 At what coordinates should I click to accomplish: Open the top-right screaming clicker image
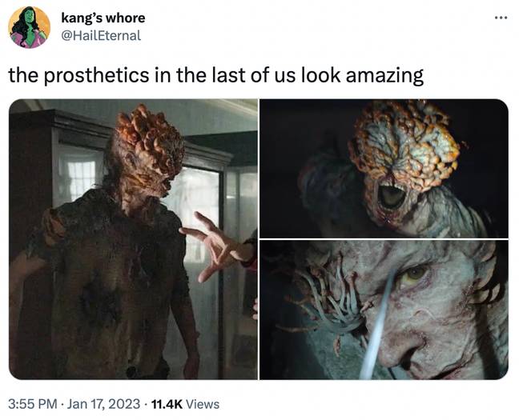[x=384, y=168]
